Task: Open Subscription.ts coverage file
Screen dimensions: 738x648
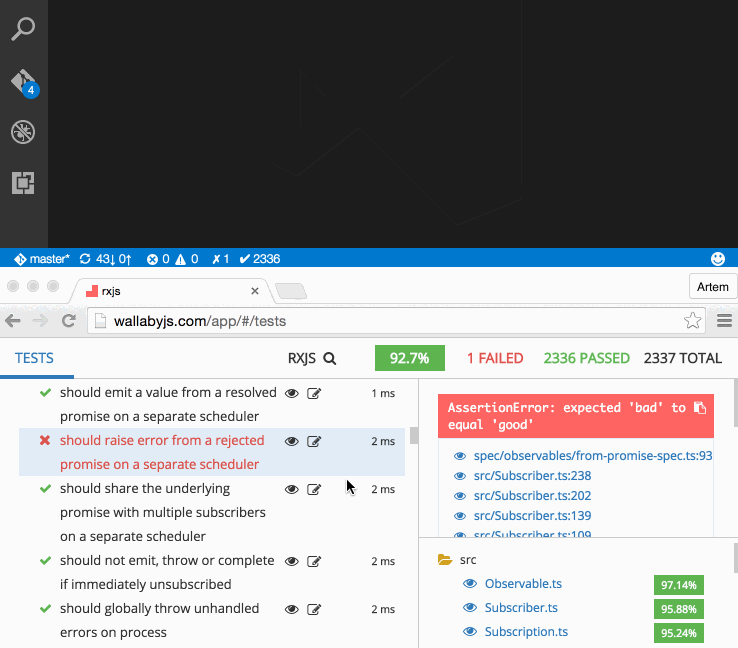Action: coord(526,632)
